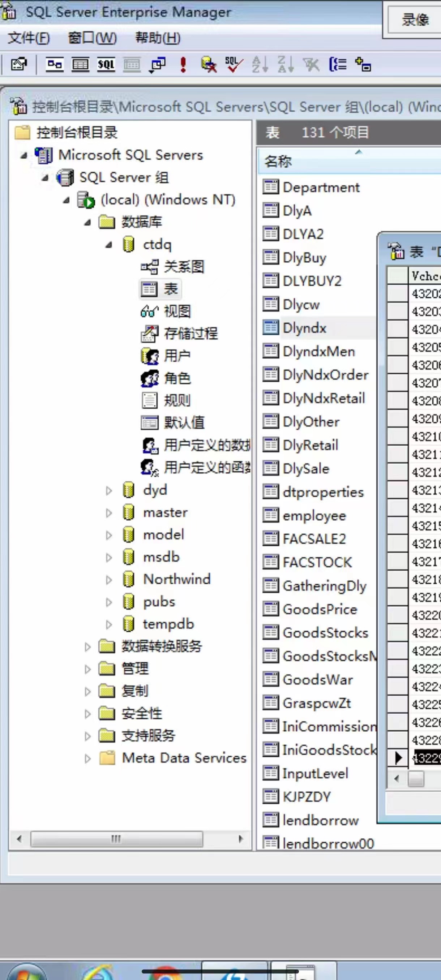Viewport: 441px width, 980px height.
Task: Select the 表 node under ctdq
Action: [x=160, y=289]
